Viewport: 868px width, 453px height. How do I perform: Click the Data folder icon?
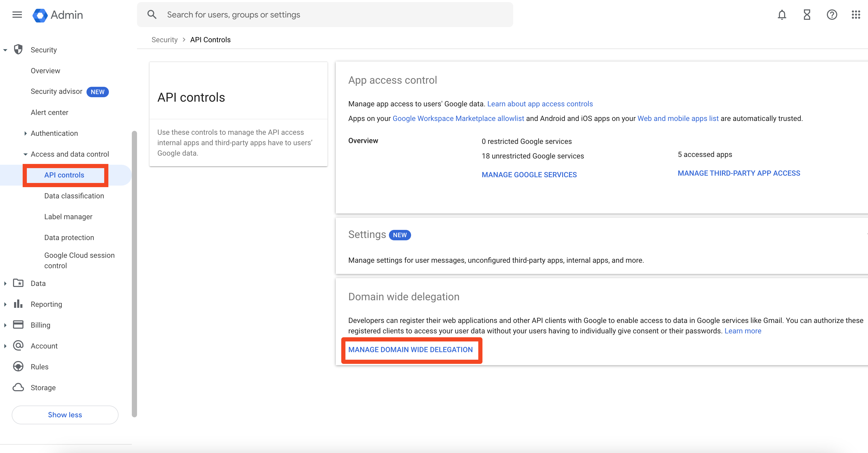click(x=18, y=283)
